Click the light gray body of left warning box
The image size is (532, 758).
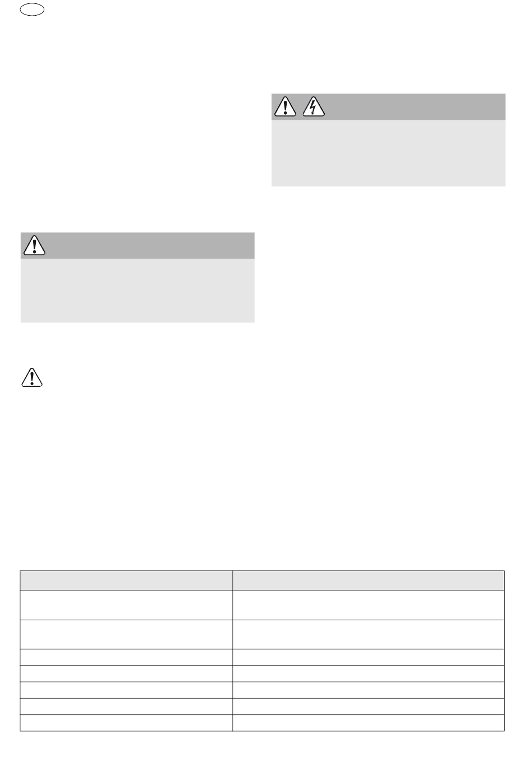coord(137,291)
